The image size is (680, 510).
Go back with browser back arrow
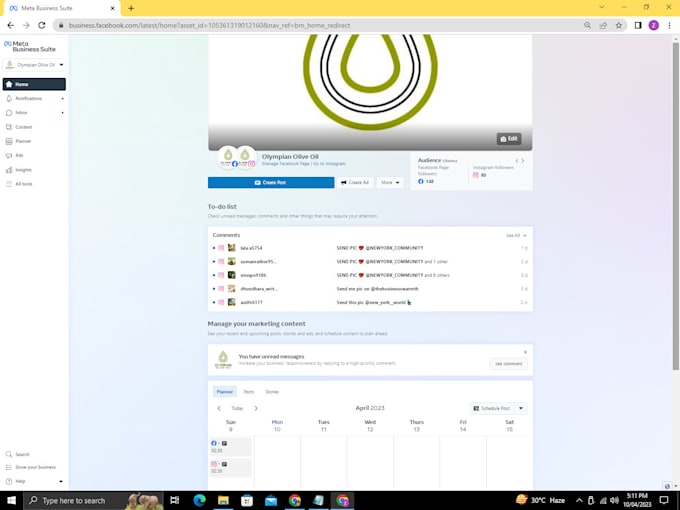point(10,25)
